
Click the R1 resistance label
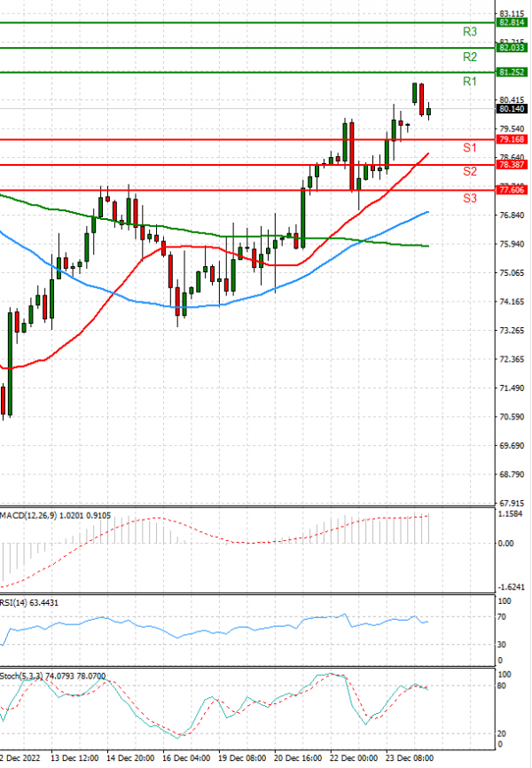tap(469, 82)
